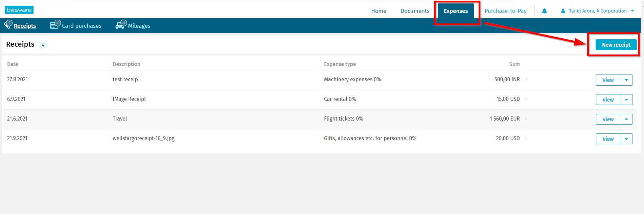
Task: Switch to the Expenses tab
Action: (456, 11)
